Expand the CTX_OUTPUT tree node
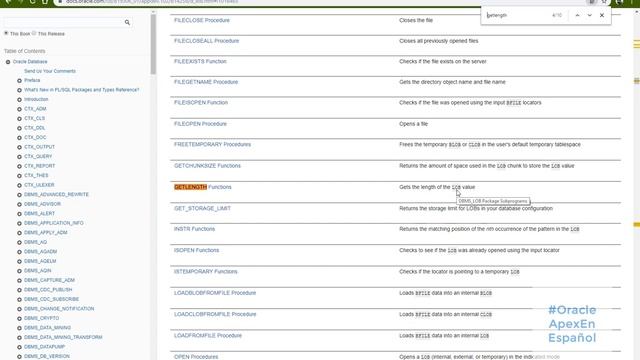 pos(19,147)
